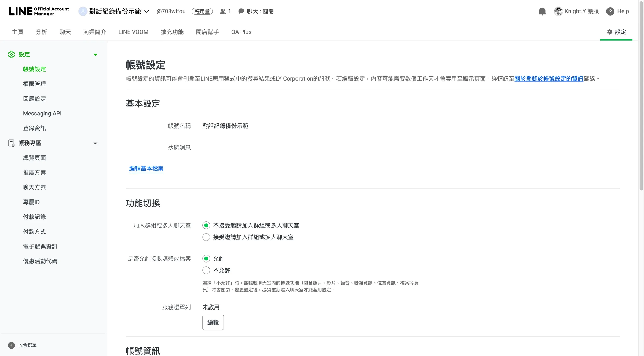Go to the 主頁 tab
This screenshot has height=356, width=644.
coord(17,32)
